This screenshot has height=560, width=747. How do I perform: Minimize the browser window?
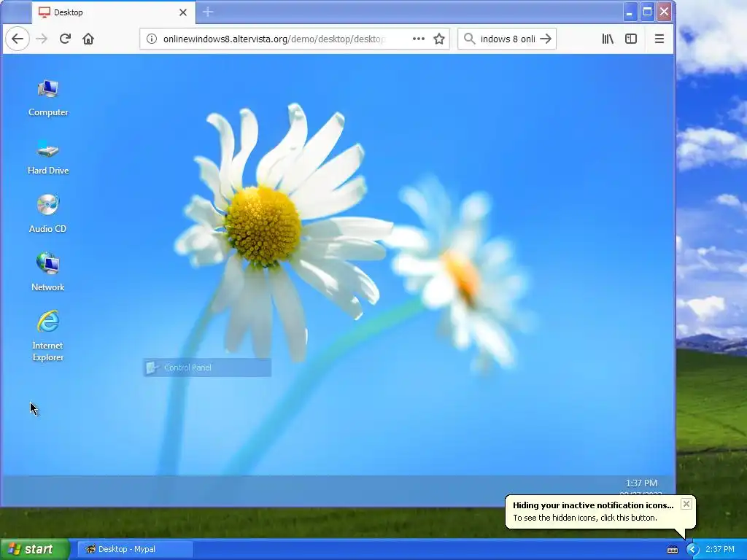(630, 12)
